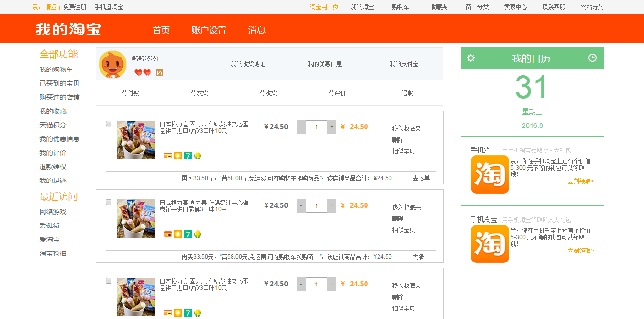Increase quantity of first cart item
Image resolution: width=644 pixels, height=319 pixels.
pyautogui.click(x=332, y=127)
